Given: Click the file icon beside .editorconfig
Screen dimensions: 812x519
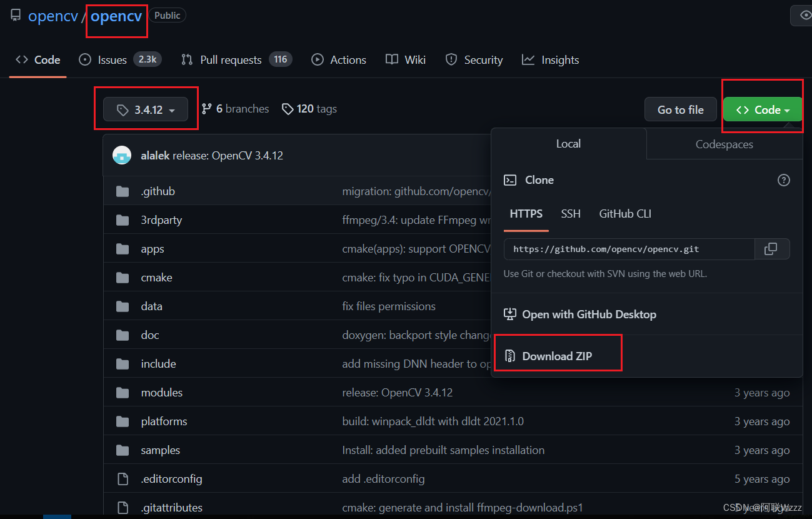Looking at the screenshot, I should pyautogui.click(x=122, y=478).
